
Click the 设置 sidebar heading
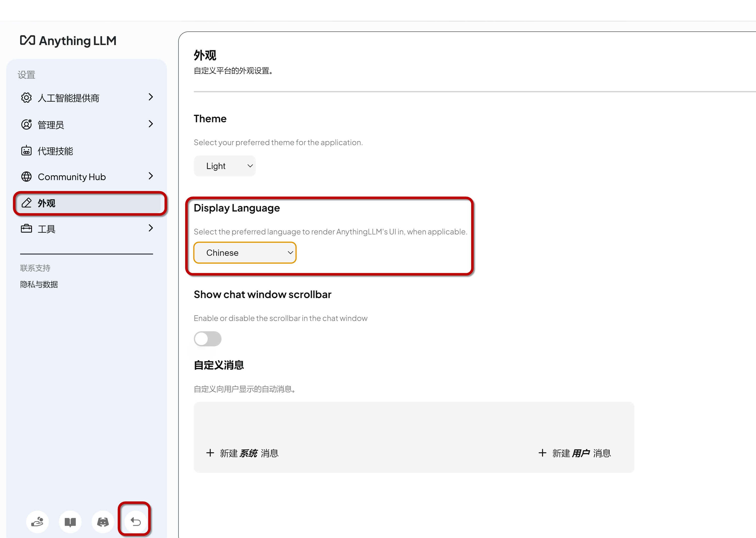click(26, 75)
